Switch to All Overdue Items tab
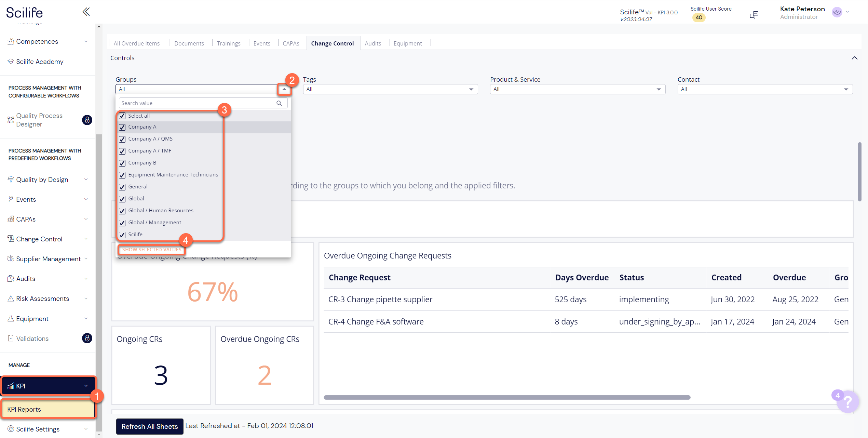 (136, 43)
